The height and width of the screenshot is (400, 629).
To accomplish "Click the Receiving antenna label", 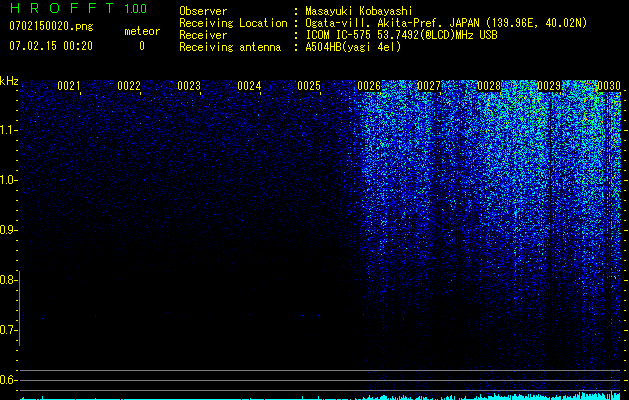I will tap(230, 47).
